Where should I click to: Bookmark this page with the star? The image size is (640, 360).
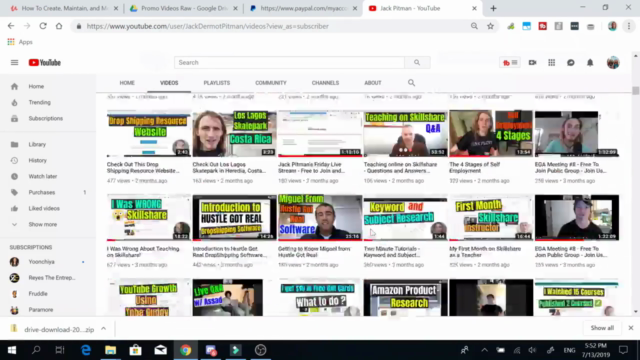pos(490,26)
